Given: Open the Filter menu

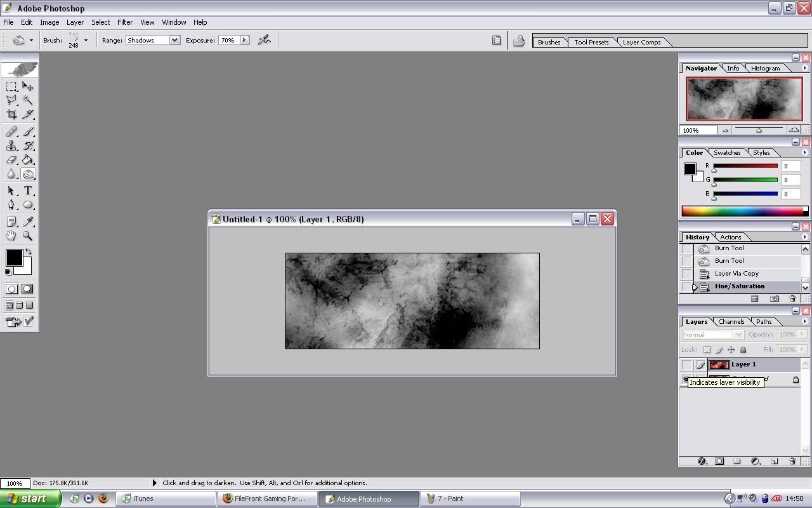Looking at the screenshot, I should tap(125, 22).
